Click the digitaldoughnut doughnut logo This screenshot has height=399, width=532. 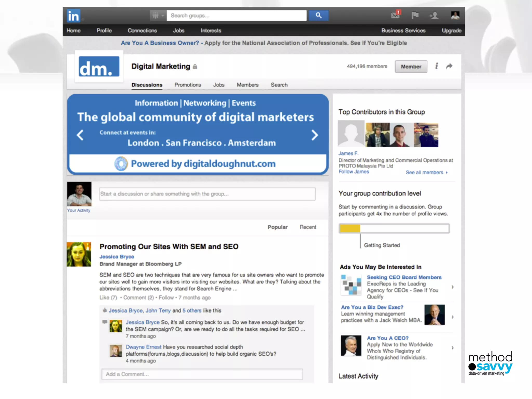(x=121, y=164)
